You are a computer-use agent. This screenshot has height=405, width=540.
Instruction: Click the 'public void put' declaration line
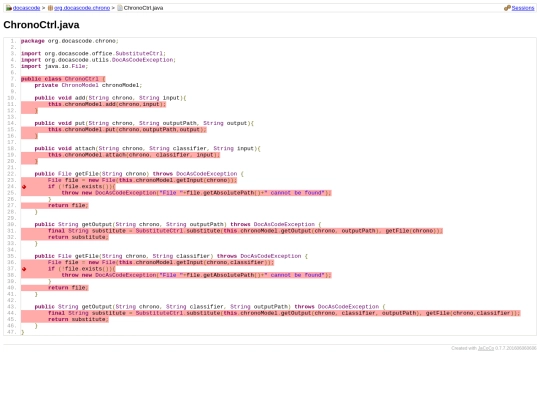[144, 123]
